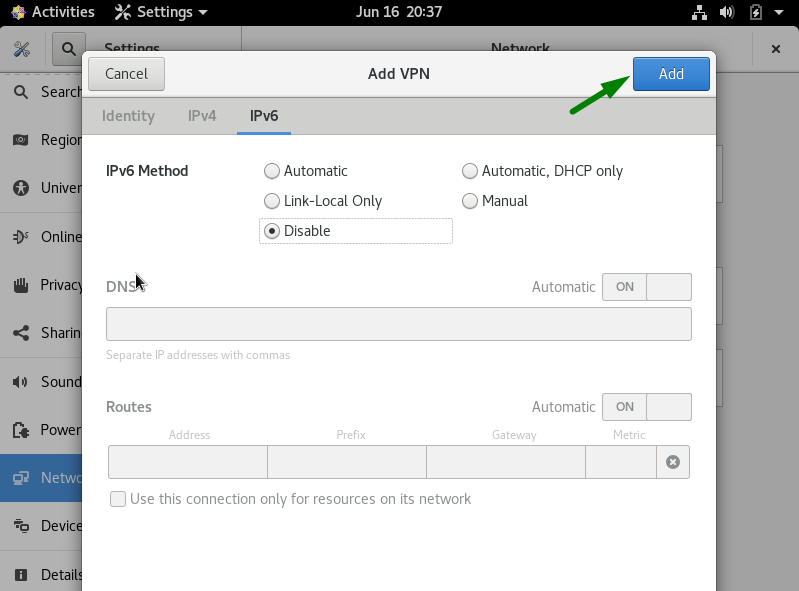Close the Settings window
Screen dimensions: 799x591
(776, 49)
